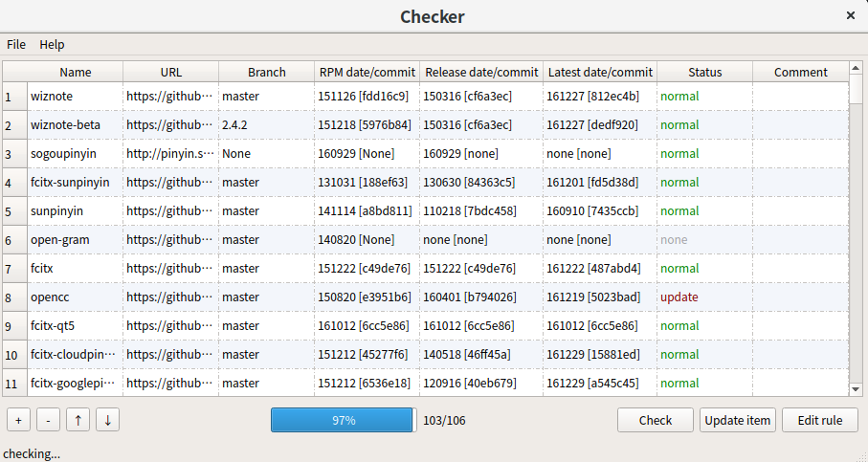The width and height of the screenshot is (868, 462).
Task: Select the opencc name cell
Action: coord(76,297)
